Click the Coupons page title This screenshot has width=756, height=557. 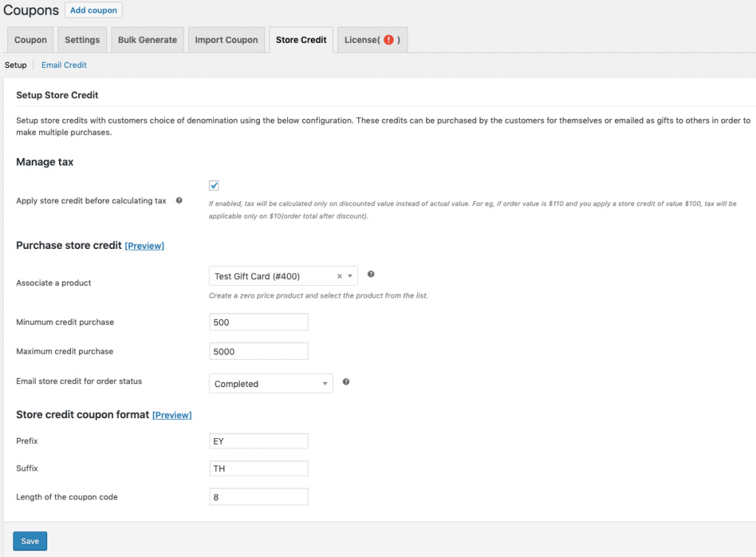pos(31,10)
